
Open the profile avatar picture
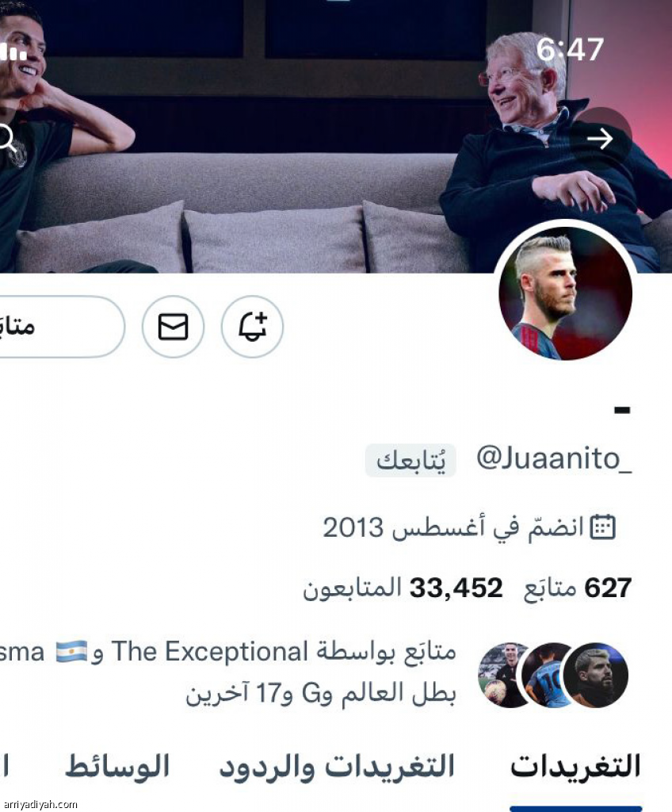tap(565, 293)
